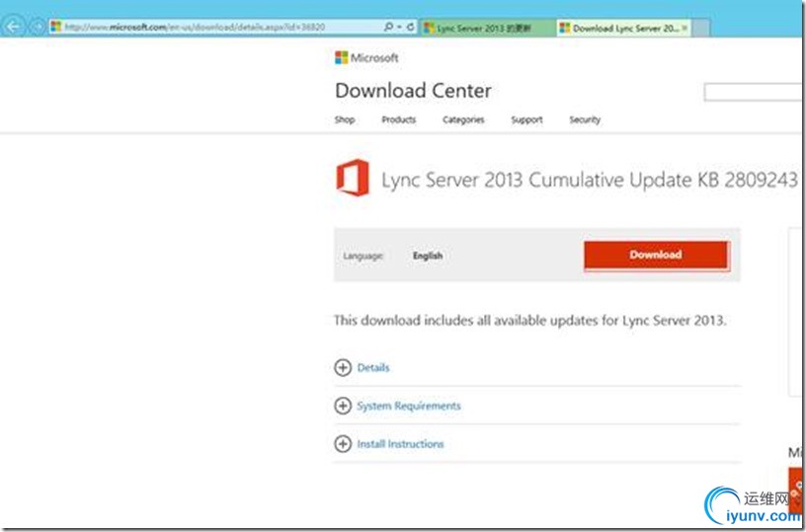Click the browser forward arrow button
The width and height of the screenshot is (806, 532).
(x=38, y=27)
